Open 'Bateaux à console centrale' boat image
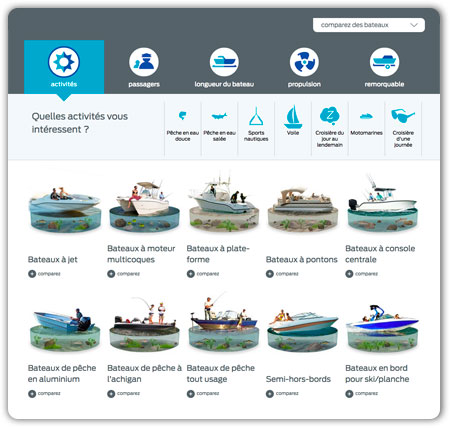This screenshot has width=450, height=428. (382, 204)
